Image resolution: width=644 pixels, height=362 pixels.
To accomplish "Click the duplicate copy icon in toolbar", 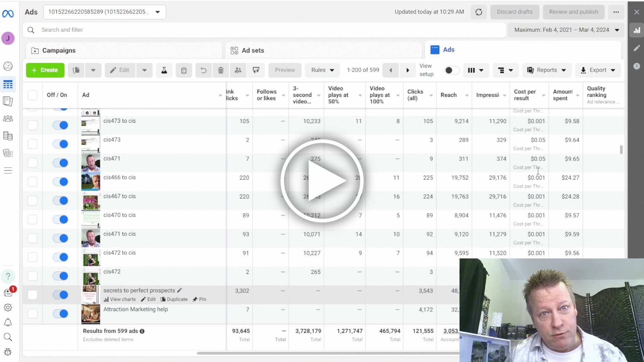I will (76, 70).
